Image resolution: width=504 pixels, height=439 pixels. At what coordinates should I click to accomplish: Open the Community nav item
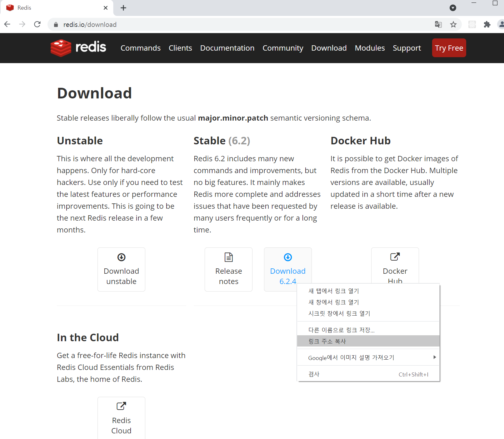[283, 48]
